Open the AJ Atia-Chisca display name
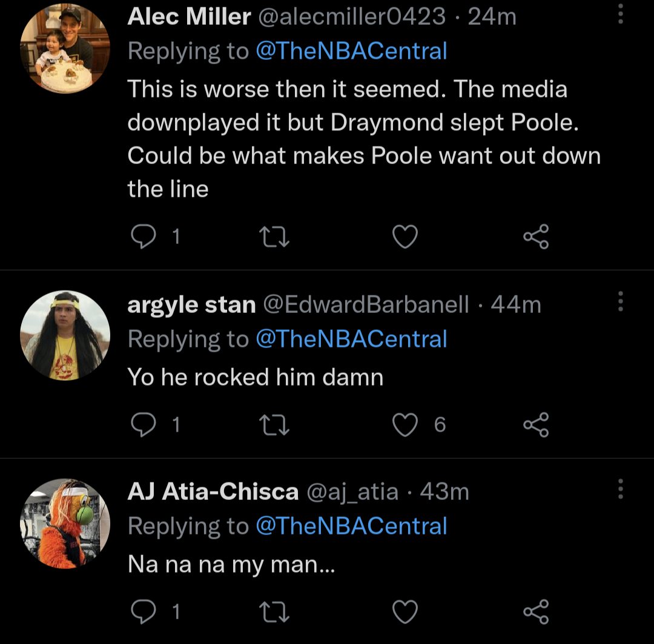The height and width of the screenshot is (644, 654). click(x=213, y=492)
